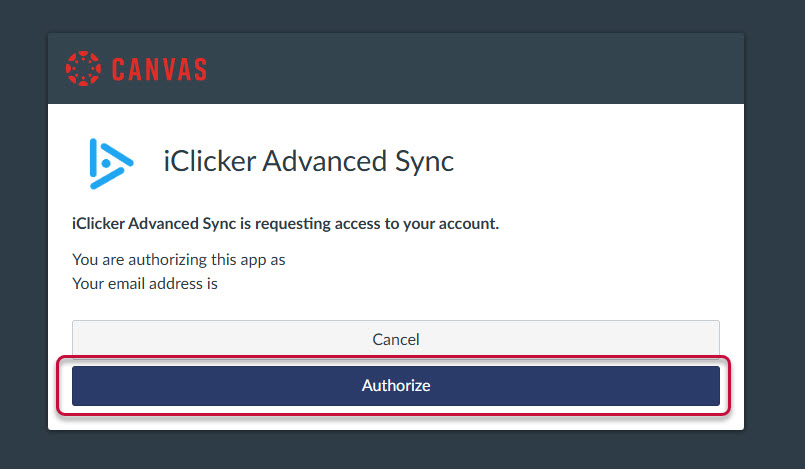Click the iClicker play-arrow logo icon

tap(111, 163)
